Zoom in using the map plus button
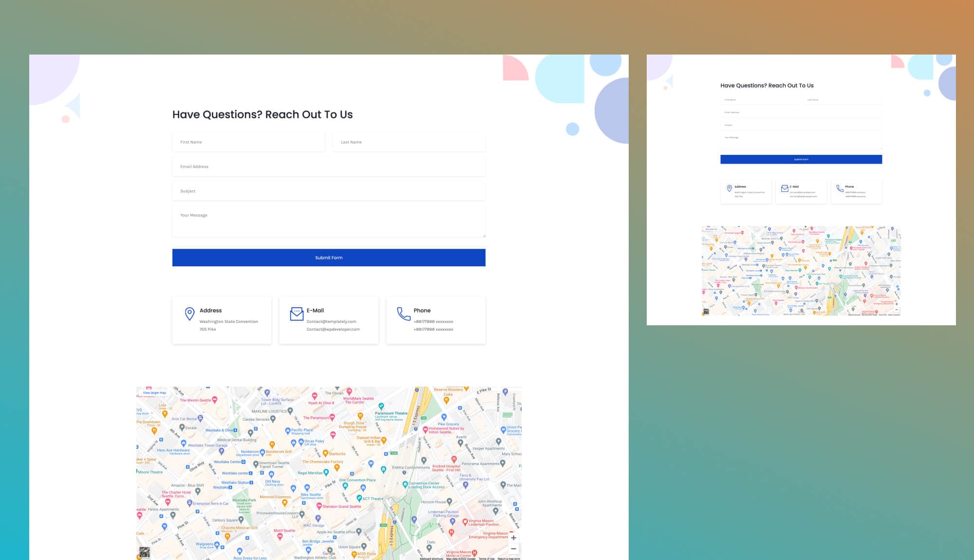 (513, 538)
